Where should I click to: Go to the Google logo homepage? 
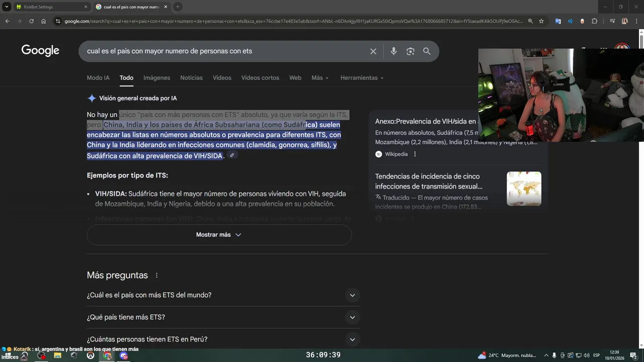tap(40, 50)
